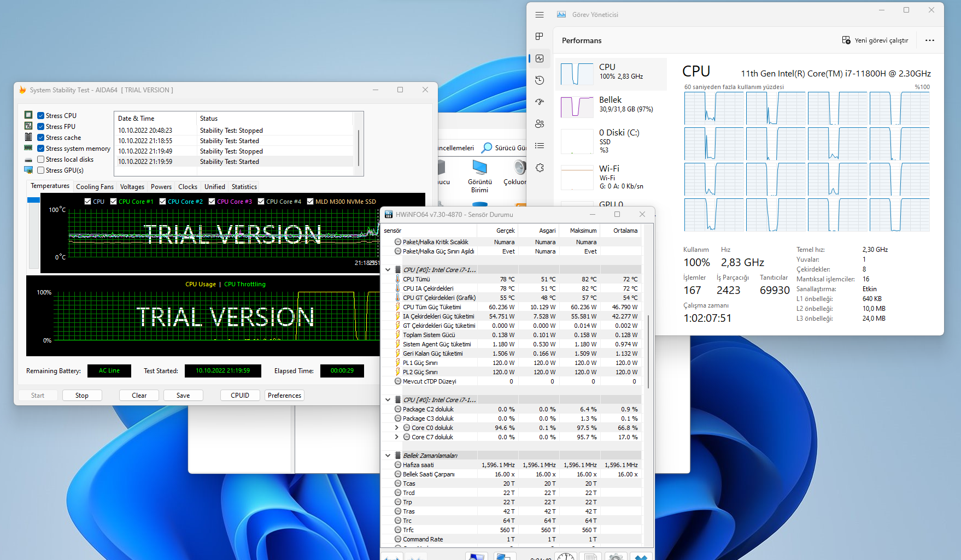This screenshot has height=560, width=961.
Task: Toggle CPU Core #1 graph checkbox
Action: coord(114,201)
